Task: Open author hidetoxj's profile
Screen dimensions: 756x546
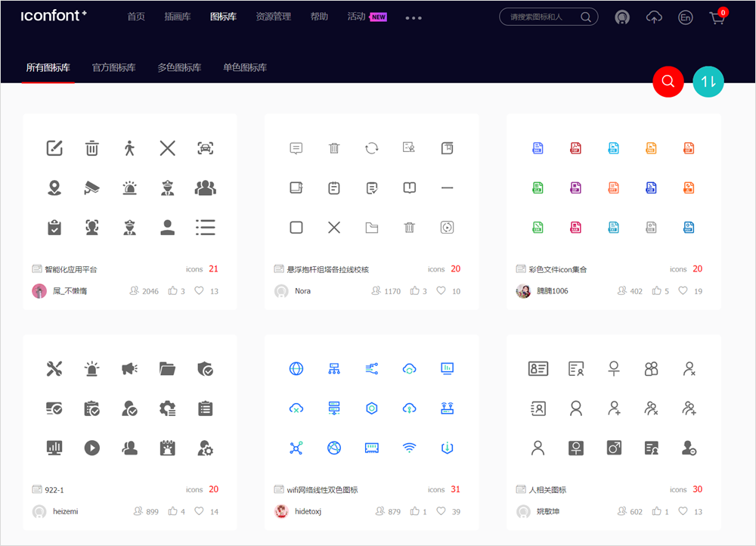Action: [308, 511]
